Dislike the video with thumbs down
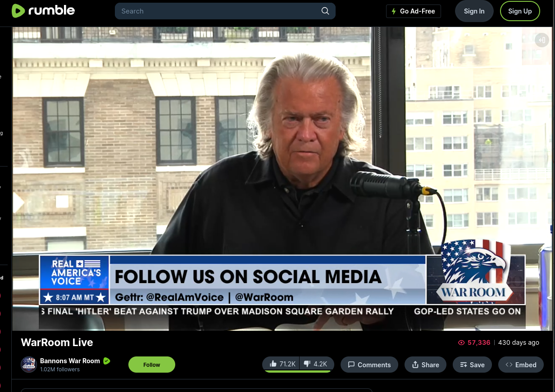 [317, 364]
